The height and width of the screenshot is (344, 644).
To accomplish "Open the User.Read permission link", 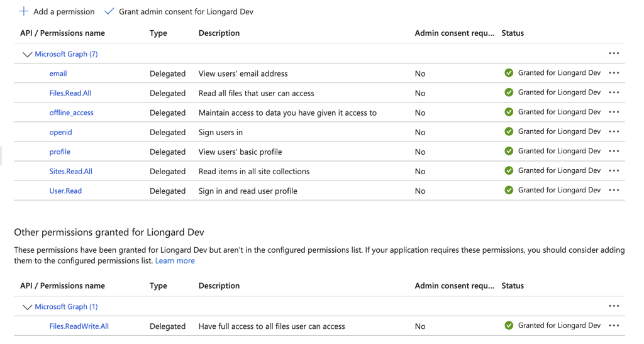I will 65,191.
